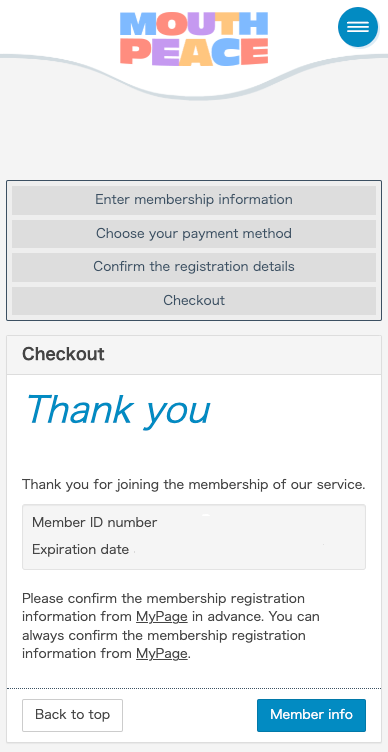Click the Back to top button

tap(72, 715)
